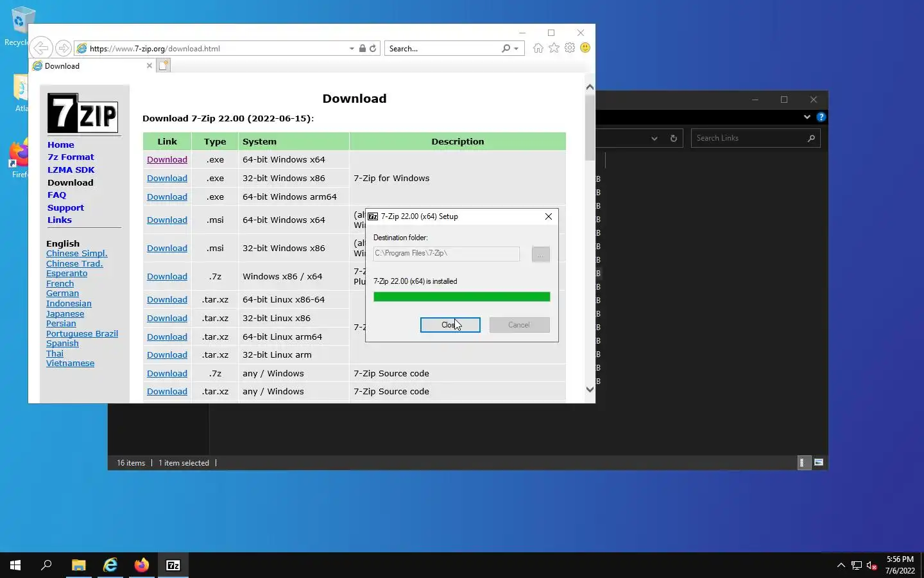Click the volume icon in the system tray
Screen dimensions: 924x578
click(871, 565)
